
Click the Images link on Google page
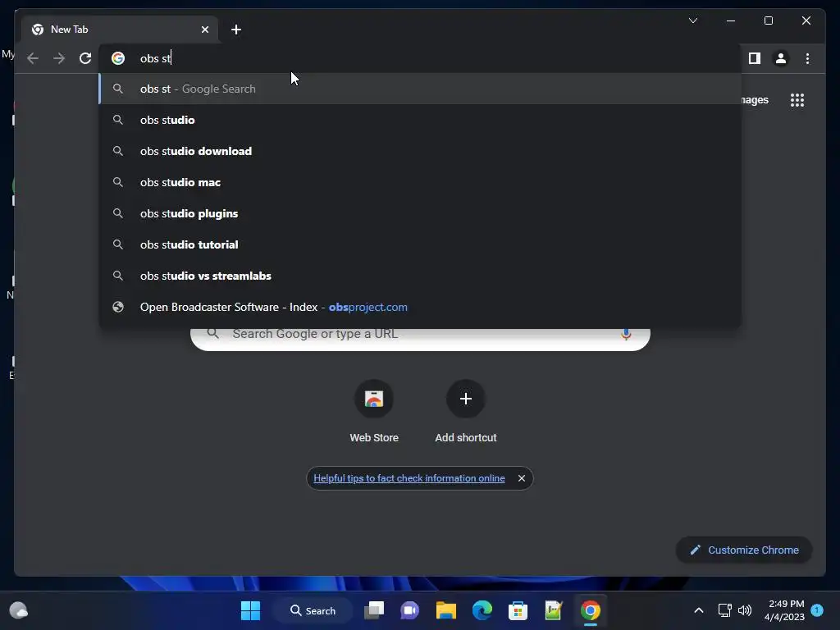[x=755, y=100]
